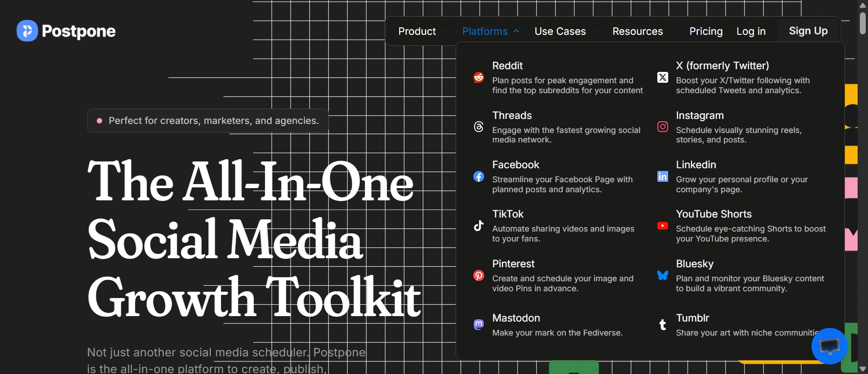Open the Bluesky platform page
The image size is (868, 374).
tap(695, 264)
